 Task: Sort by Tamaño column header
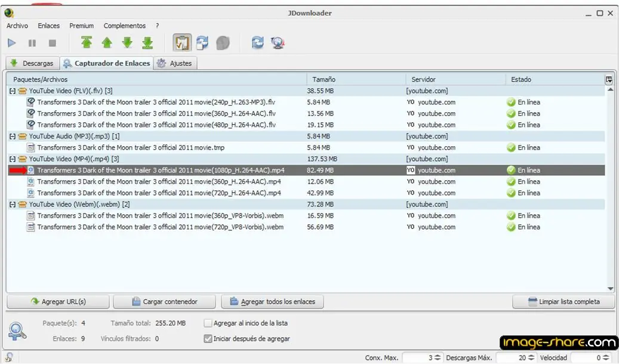pyautogui.click(x=356, y=79)
